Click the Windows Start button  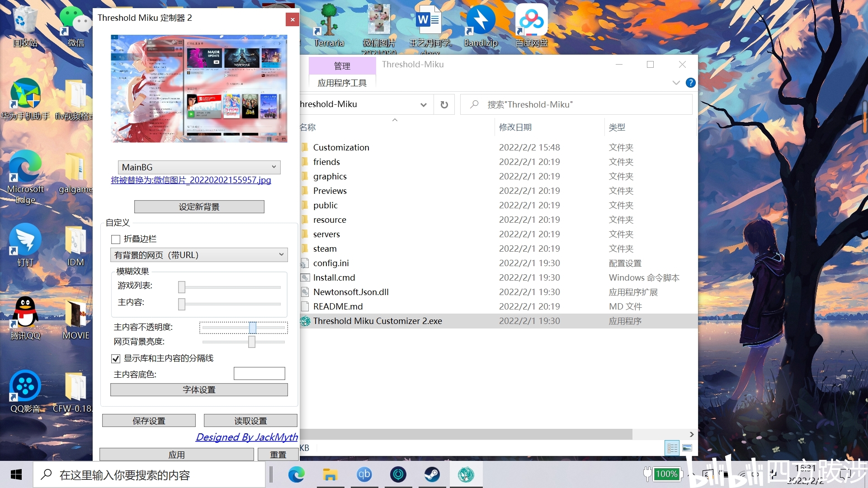(16, 474)
